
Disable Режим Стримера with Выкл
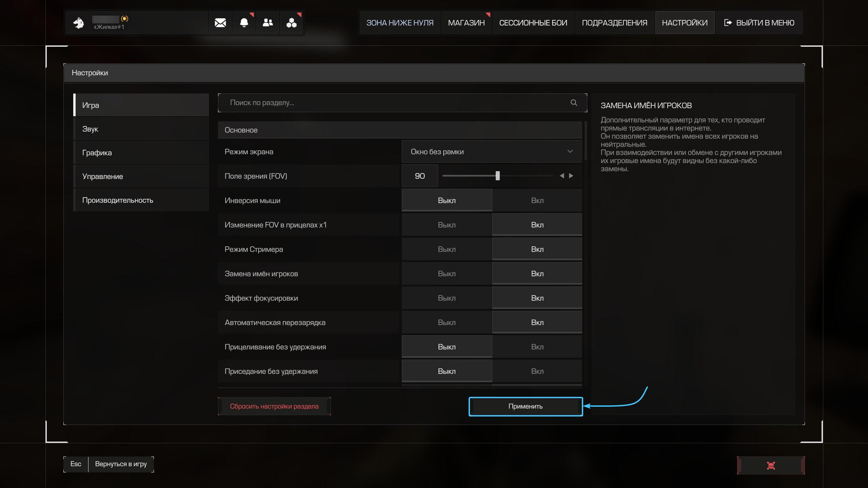(x=447, y=249)
